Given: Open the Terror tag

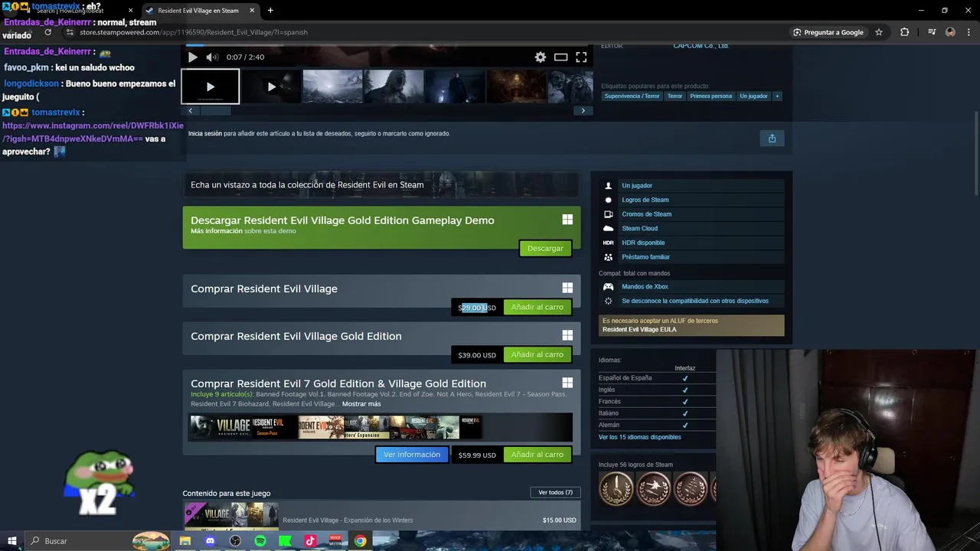Looking at the screenshot, I should tap(675, 96).
